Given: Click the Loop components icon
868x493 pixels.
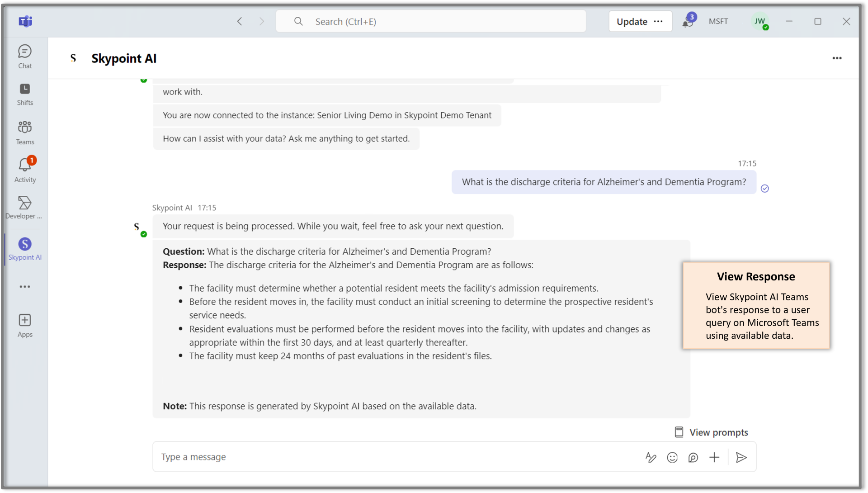Looking at the screenshot, I should (693, 457).
